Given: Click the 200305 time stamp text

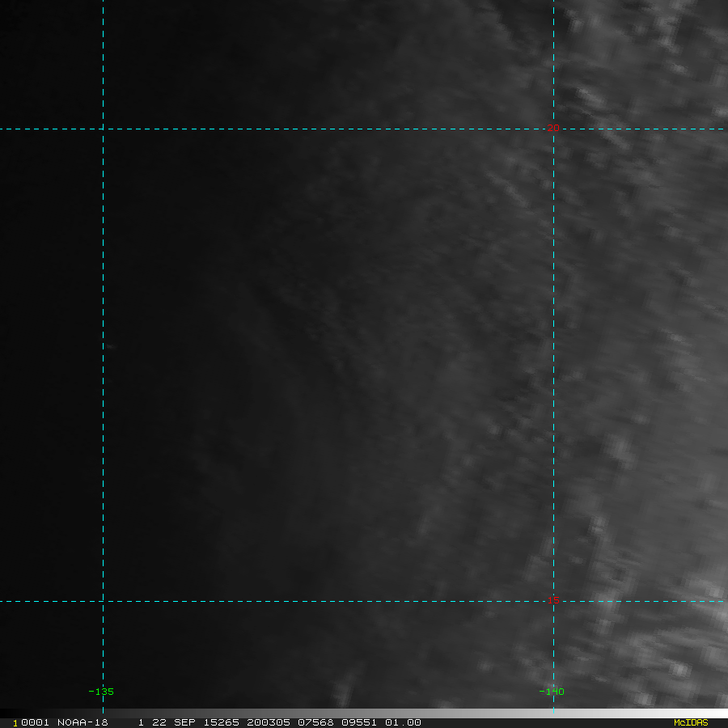Looking at the screenshot, I should [268, 722].
